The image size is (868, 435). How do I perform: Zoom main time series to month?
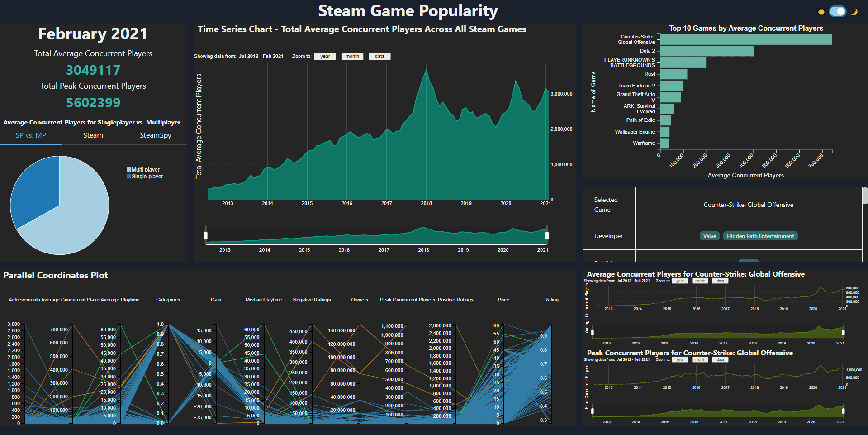click(x=352, y=56)
